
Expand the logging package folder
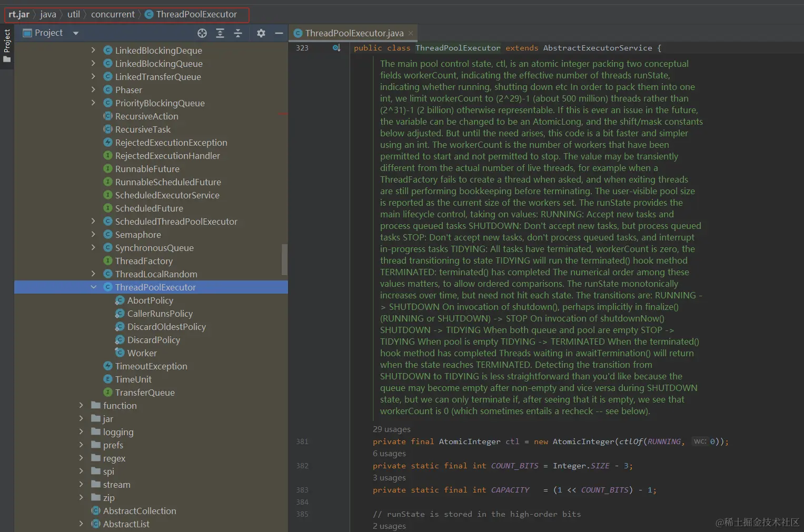pos(81,431)
